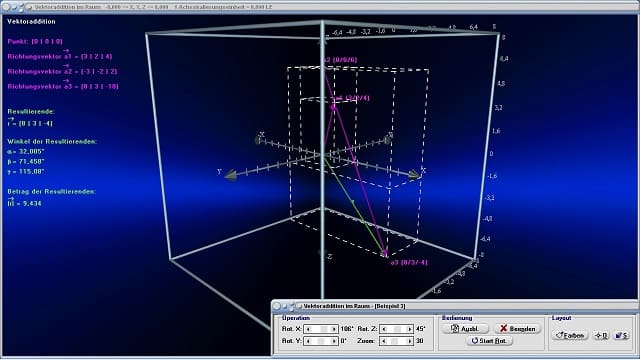This screenshot has height=360, width=640.
Task: Click the Zoom value 30
Action: click(x=420, y=341)
